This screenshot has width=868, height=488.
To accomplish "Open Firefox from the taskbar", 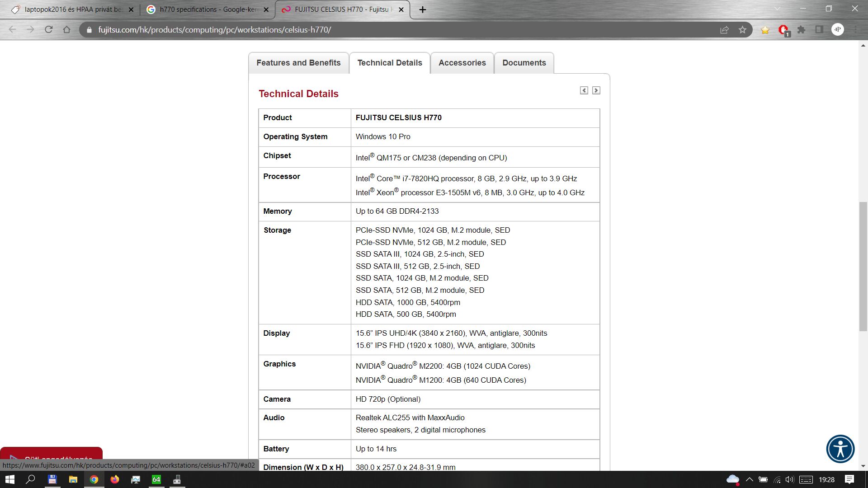I will (114, 479).
